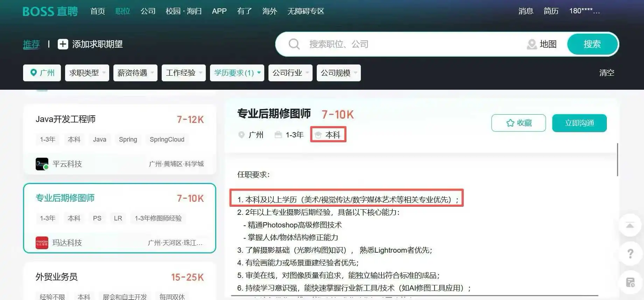Expand the 薪资待遇 filter dropdown
The height and width of the screenshot is (300, 644).
[135, 73]
